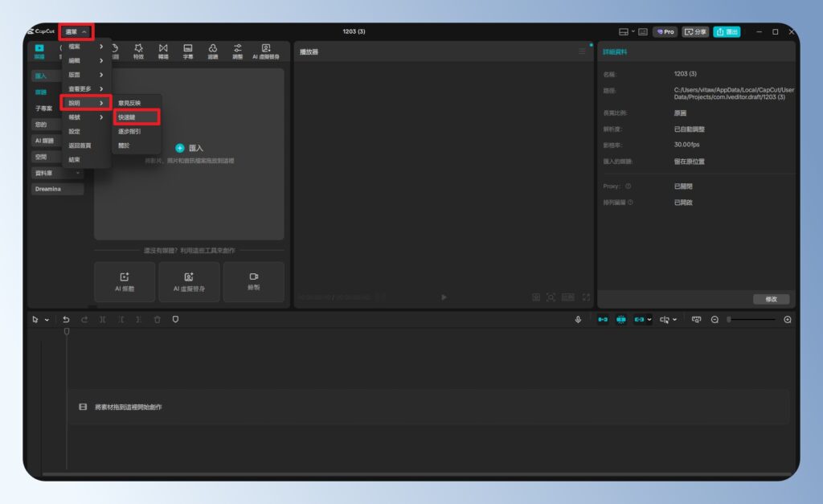This screenshot has width=823, height=504.
Task: Open the 字幕 (Captions) panel icon
Action: (x=187, y=51)
